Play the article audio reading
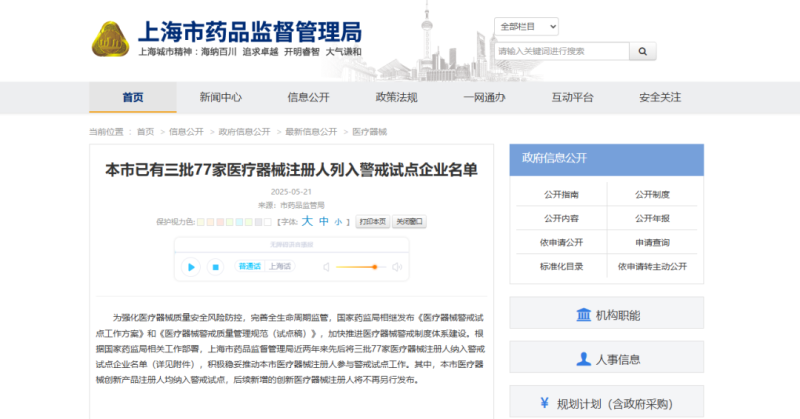800x419 pixels. [189, 267]
